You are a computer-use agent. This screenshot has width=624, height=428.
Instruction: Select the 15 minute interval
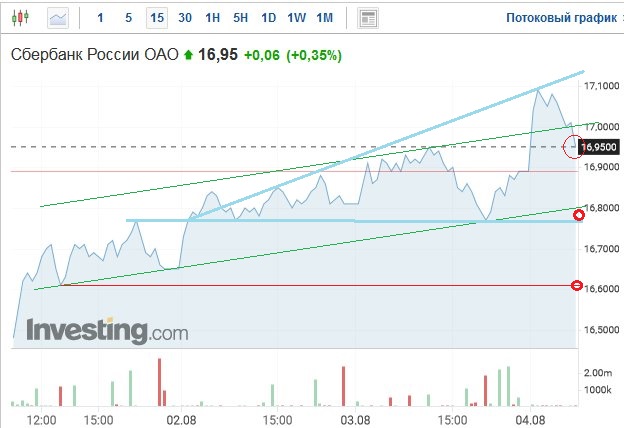point(157,18)
